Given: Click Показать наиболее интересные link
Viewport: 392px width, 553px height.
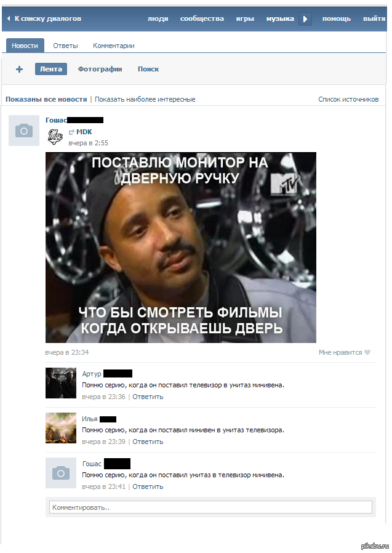Looking at the screenshot, I should [x=145, y=100].
